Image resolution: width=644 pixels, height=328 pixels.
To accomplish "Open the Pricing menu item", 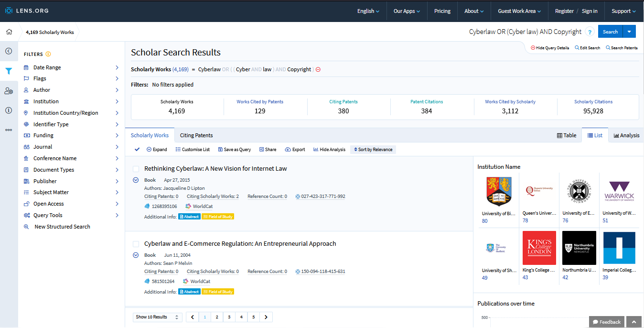I will [x=442, y=11].
